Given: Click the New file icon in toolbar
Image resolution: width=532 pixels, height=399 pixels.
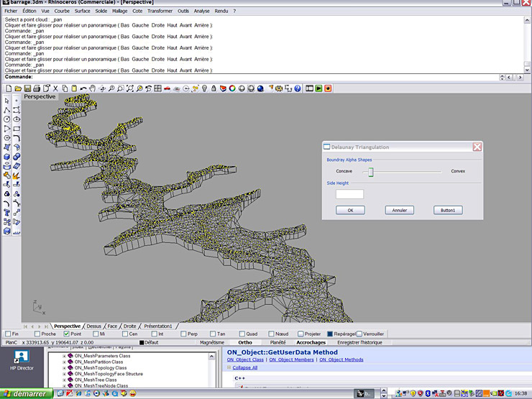Looking at the screenshot, I should tap(9, 88).
